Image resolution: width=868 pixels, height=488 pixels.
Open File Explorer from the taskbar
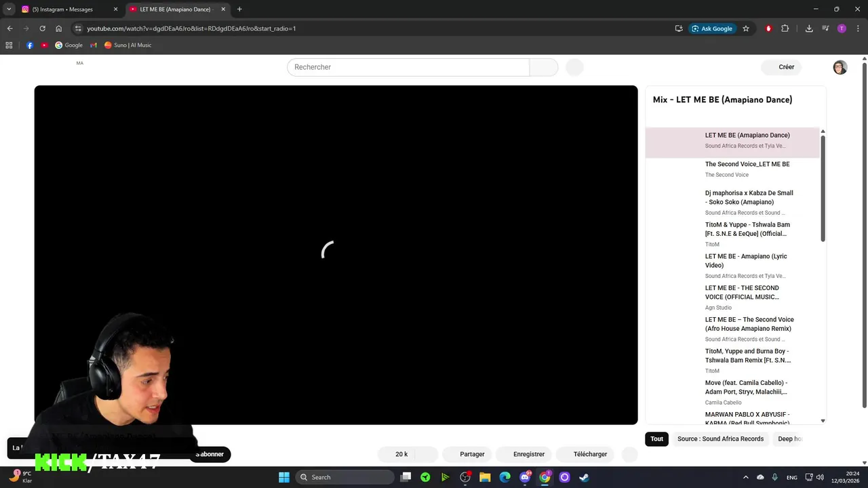(485, 477)
